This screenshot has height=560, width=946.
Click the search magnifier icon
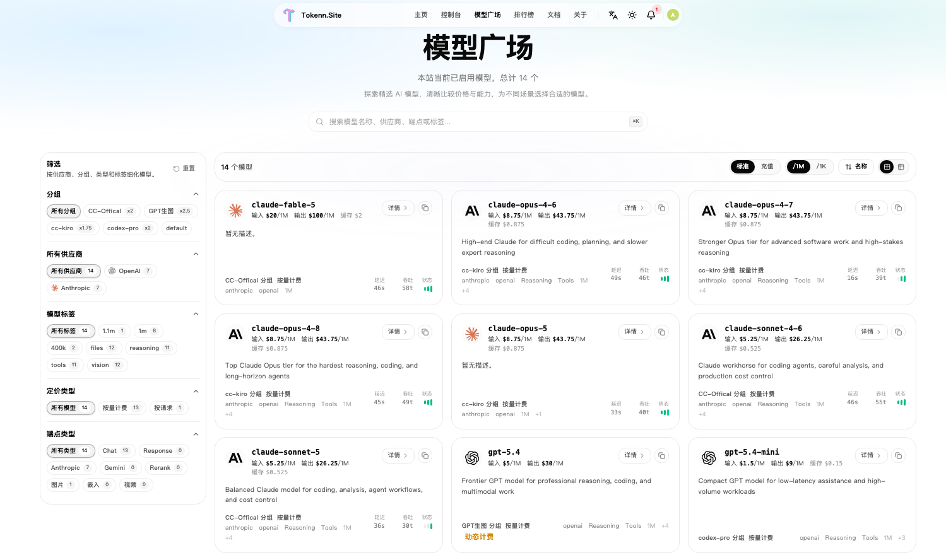click(x=319, y=122)
